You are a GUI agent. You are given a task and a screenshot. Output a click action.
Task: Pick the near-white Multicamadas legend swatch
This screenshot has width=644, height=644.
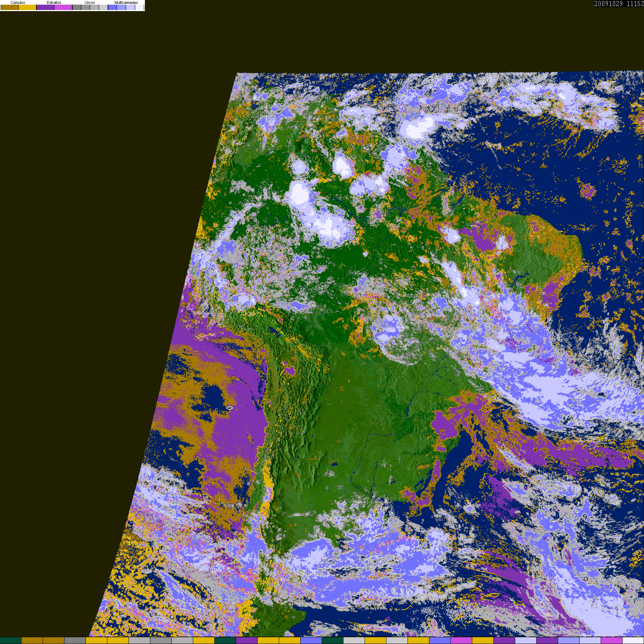point(140,8)
